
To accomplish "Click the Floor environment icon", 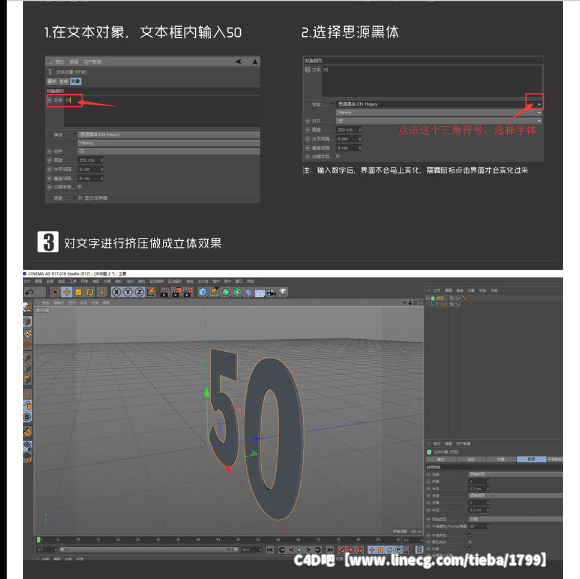I will coord(260,293).
